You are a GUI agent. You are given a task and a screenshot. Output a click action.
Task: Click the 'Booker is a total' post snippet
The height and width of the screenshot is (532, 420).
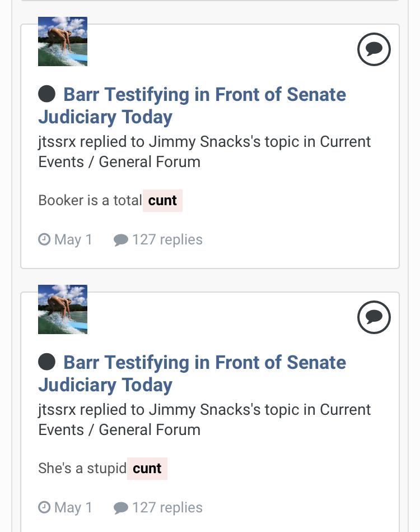pyautogui.click(x=90, y=200)
